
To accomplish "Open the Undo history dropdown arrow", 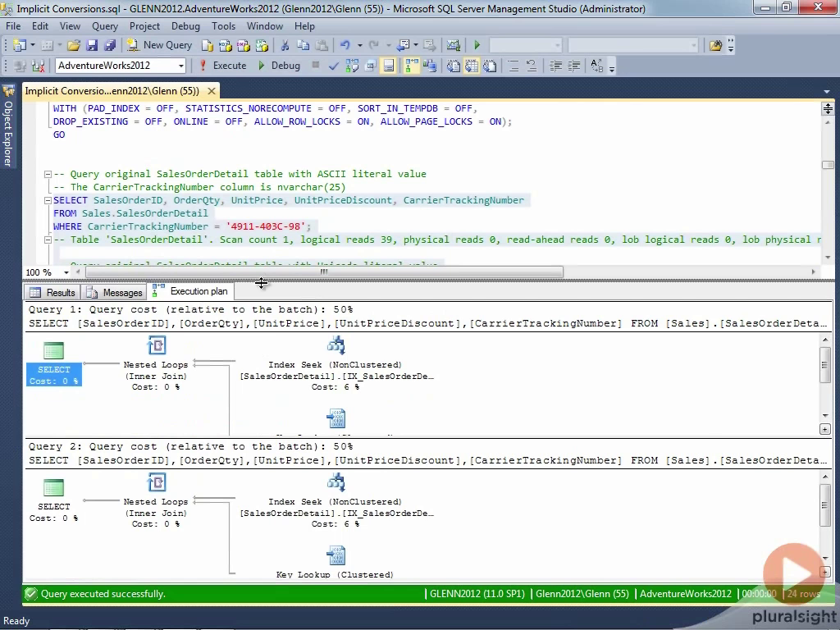I will click(359, 46).
